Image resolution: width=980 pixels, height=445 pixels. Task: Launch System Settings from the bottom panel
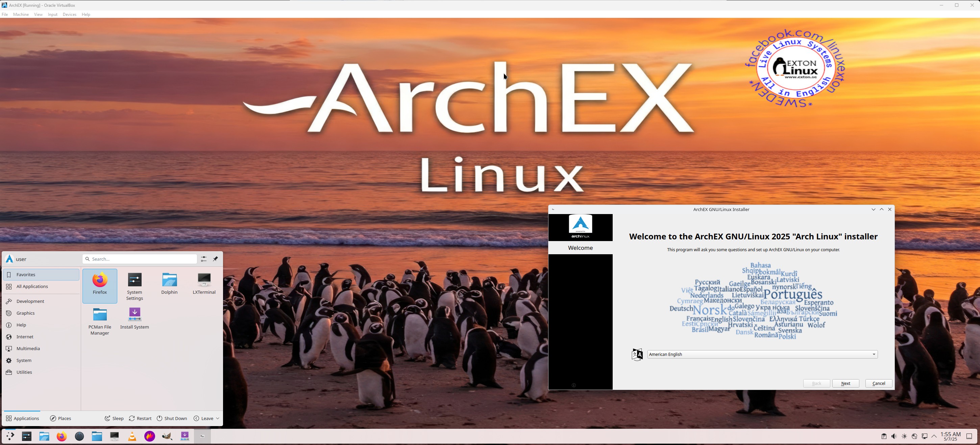[27, 436]
